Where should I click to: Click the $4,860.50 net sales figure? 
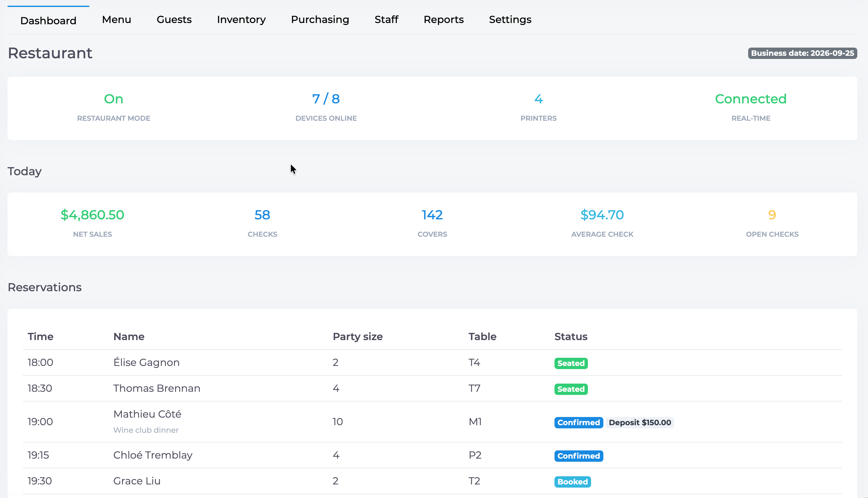(92, 215)
